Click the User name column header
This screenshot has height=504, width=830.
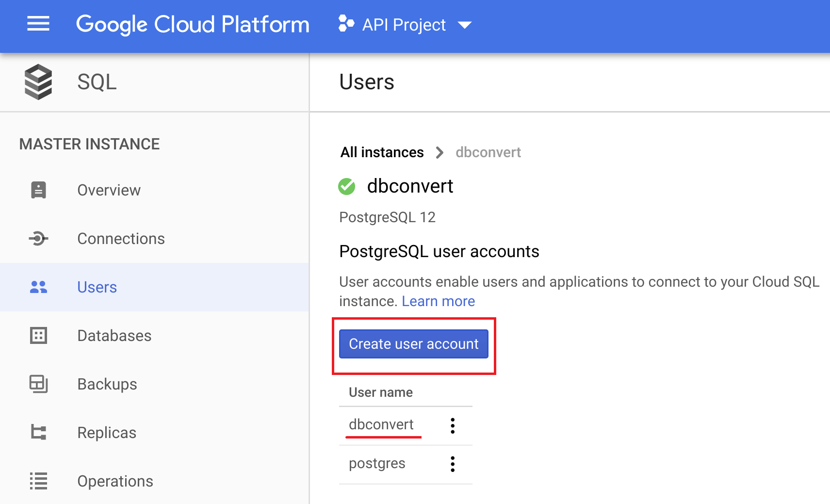coord(381,392)
